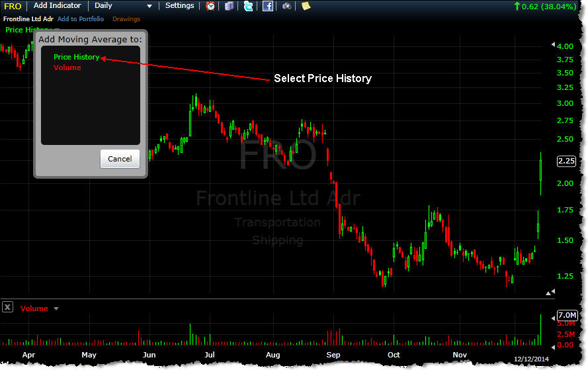The width and height of the screenshot is (588, 370).
Task: Click the 7.0M volume marker
Action: coord(567,315)
